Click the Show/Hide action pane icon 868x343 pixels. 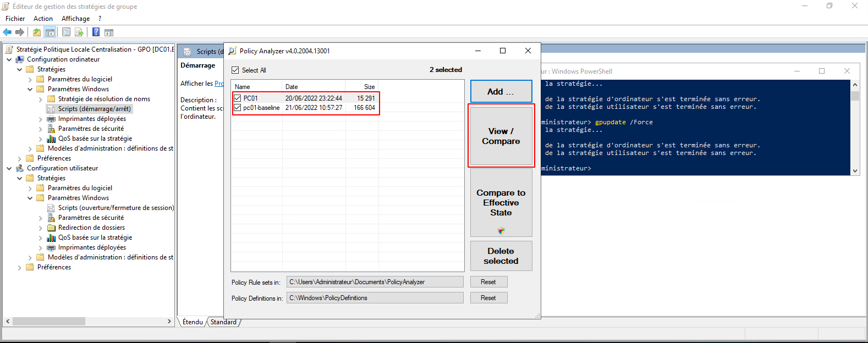tap(109, 32)
